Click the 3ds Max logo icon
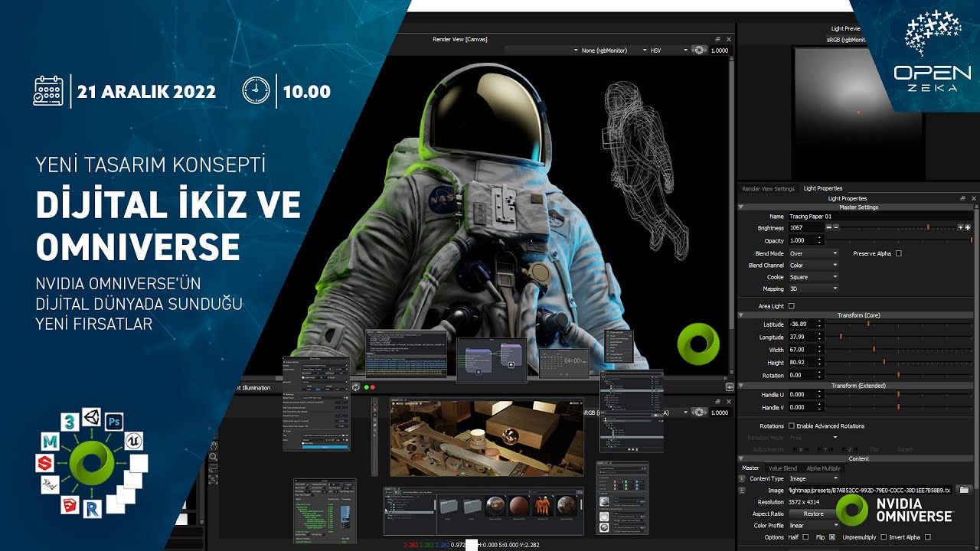 (x=68, y=422)
